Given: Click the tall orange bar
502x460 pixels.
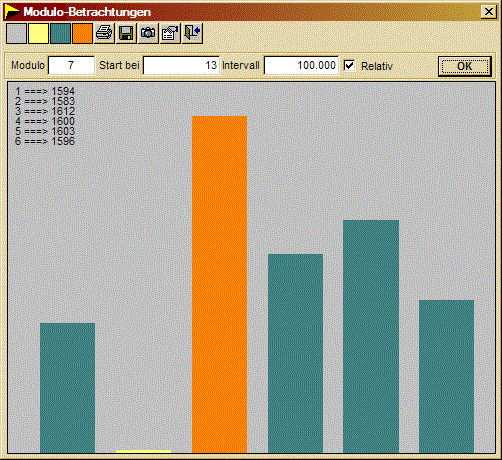Looking at the screenshot, I should (x=219, y=284).
